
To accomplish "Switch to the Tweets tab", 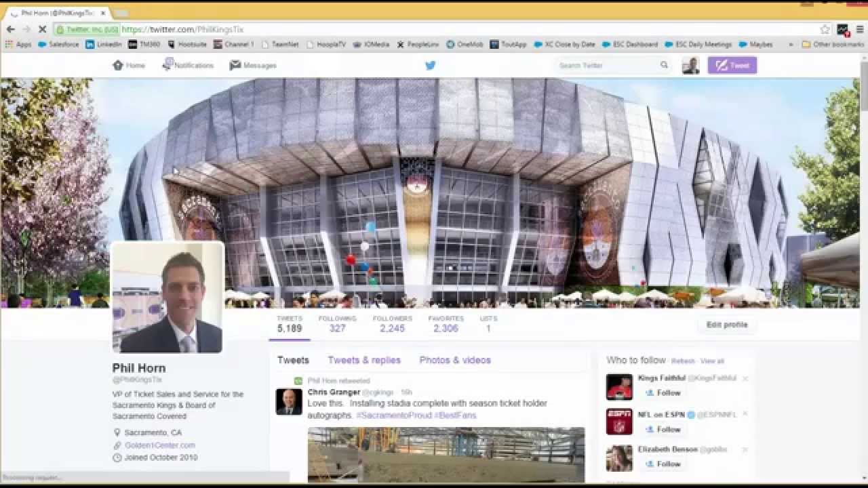I will coord(293,360).
